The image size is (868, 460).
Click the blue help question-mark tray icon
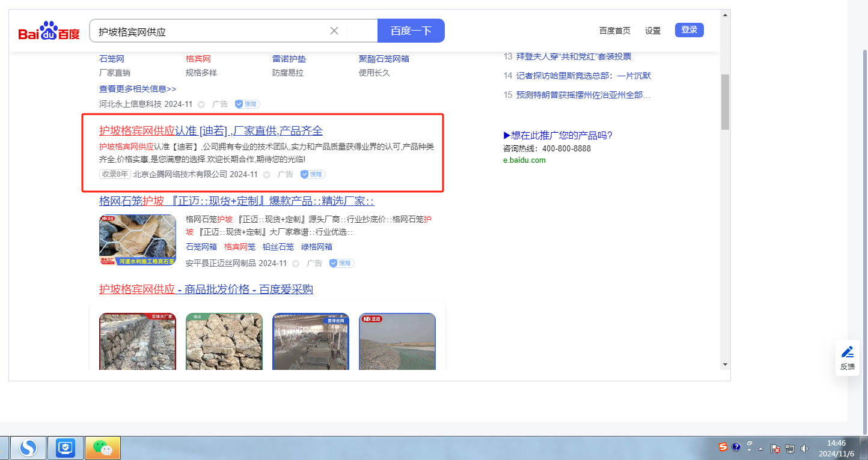click(x=736, y=447)
